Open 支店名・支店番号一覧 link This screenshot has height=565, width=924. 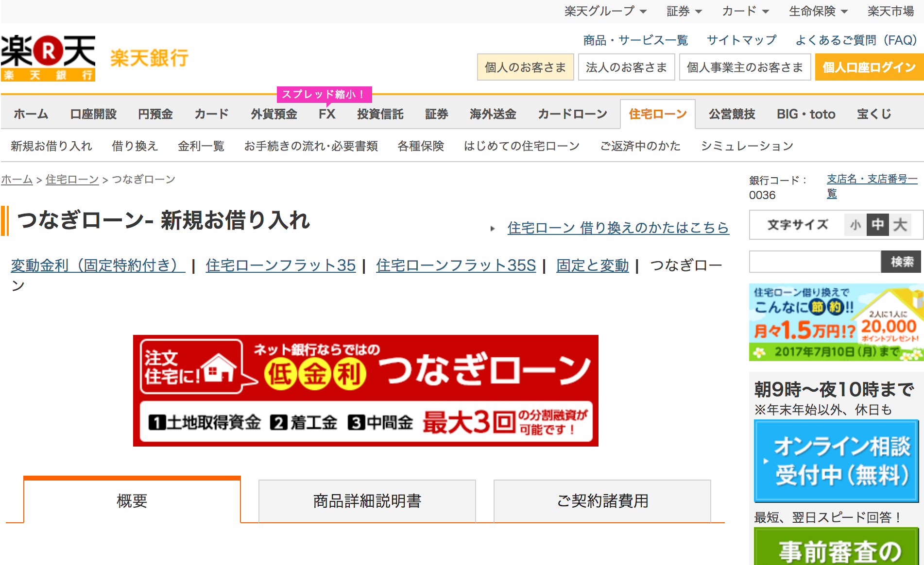[872, 186]
